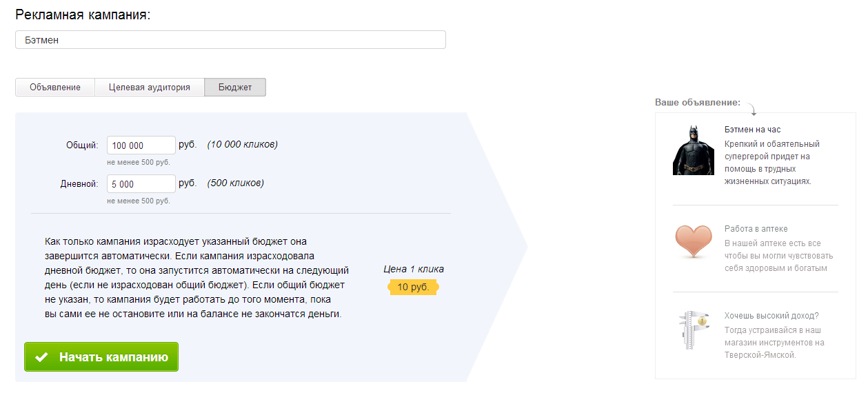Click the Цена 1 клика label
This screenshot has width=868, height=393.
click(414, 270)
